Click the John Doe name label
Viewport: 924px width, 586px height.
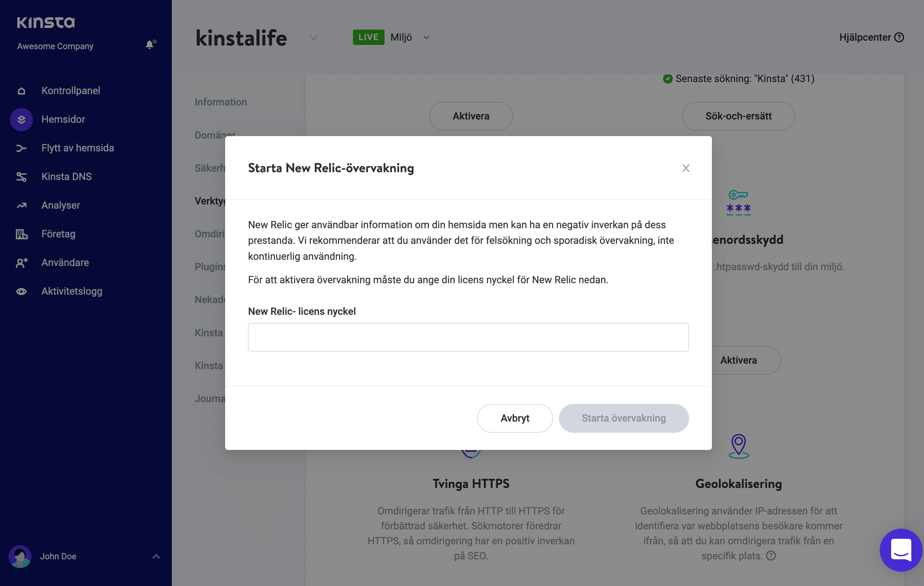point(58,556)
